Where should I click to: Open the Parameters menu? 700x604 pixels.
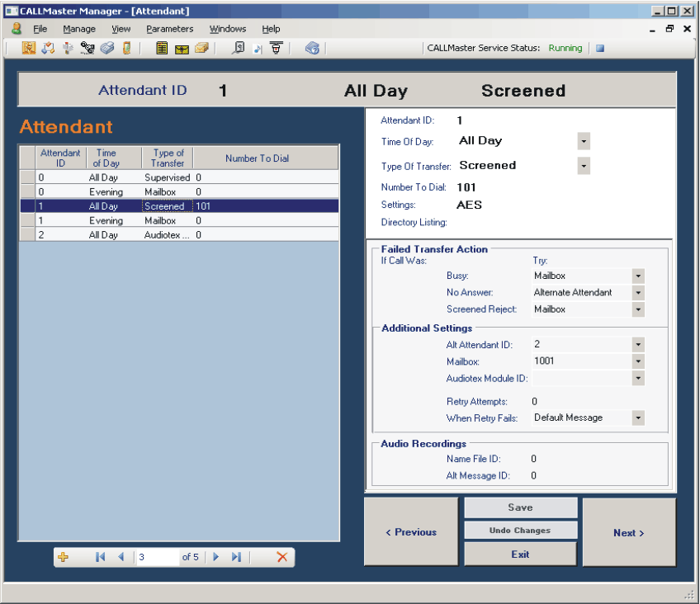pos(170,29)
